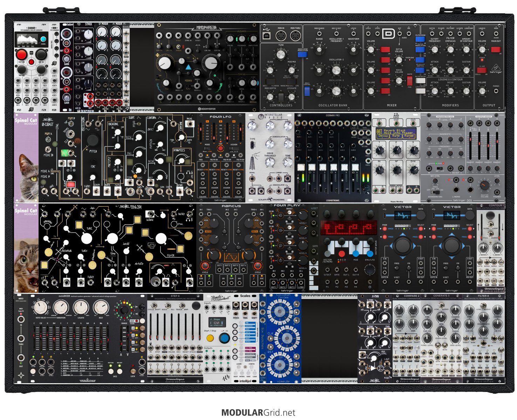Click the Phones jack on Model D Output
517x420 pixels.
(497, 91)
